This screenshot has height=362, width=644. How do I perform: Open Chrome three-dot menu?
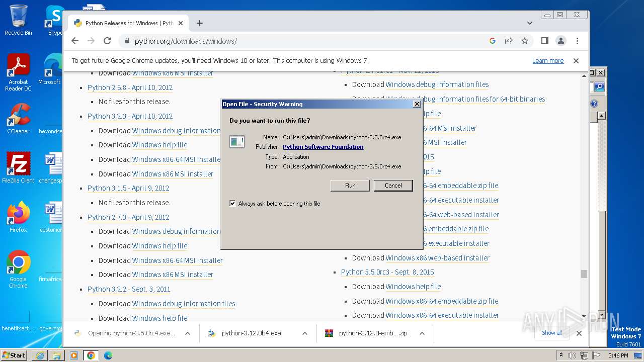pyautogui.click(x=577, y=41)
